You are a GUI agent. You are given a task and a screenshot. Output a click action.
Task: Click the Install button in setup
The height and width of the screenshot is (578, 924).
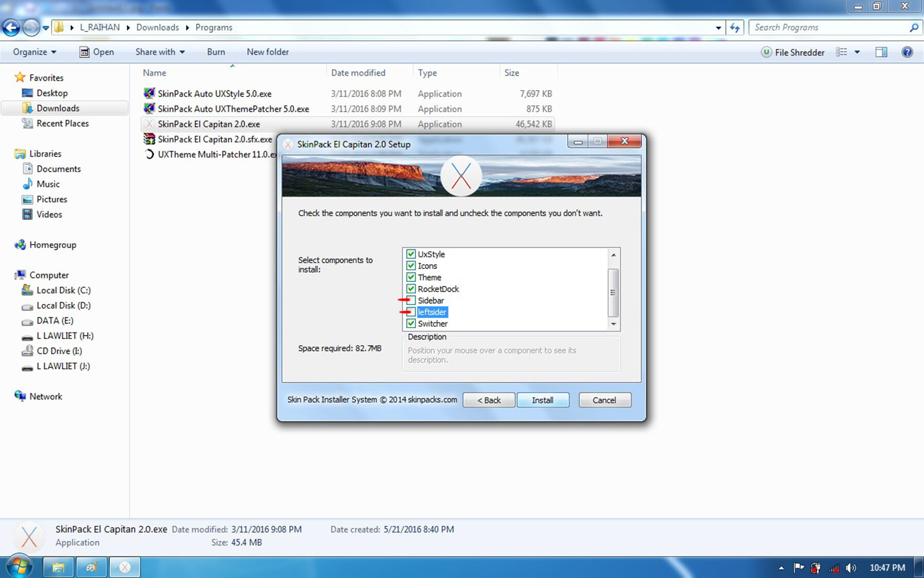[543, 400]
